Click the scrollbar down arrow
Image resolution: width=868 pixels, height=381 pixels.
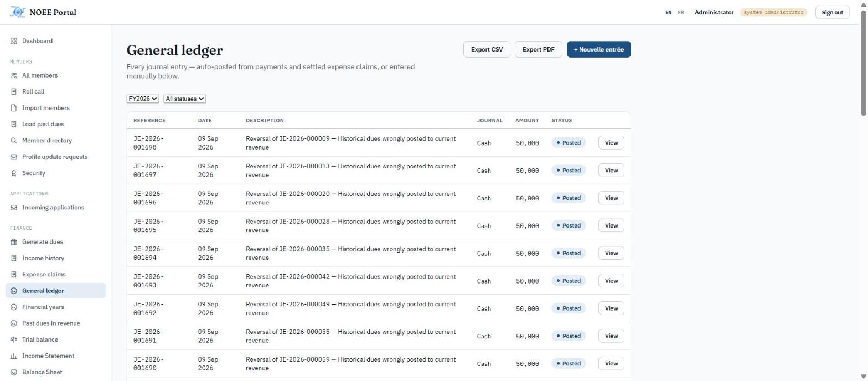(x=864, y=377)
